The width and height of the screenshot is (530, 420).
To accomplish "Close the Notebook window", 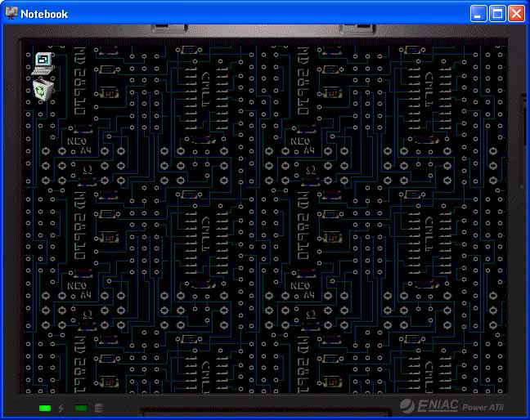I will [516, 14].
